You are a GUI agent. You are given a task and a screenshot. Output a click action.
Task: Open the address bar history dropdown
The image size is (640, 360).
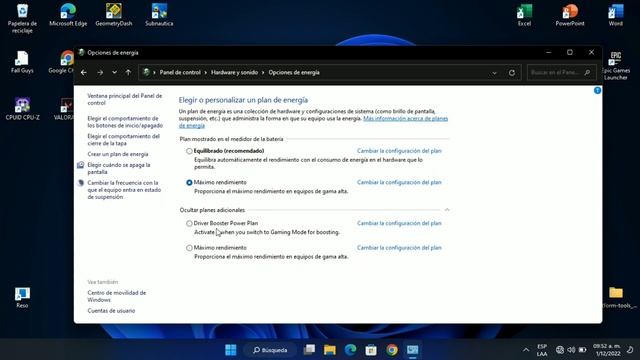click(494, 73)
